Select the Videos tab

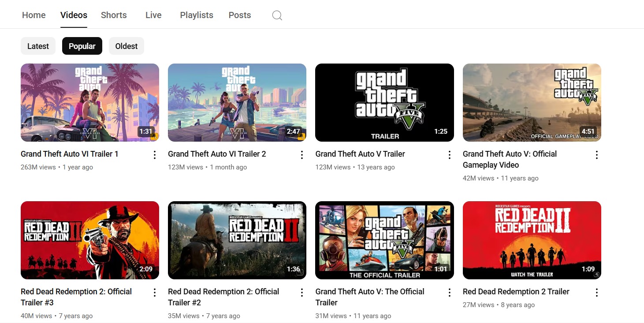[x=74, y=15]
